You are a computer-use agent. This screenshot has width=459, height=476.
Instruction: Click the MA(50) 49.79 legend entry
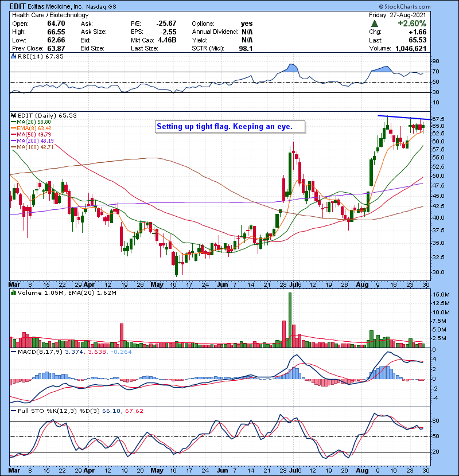coord(32,134)
